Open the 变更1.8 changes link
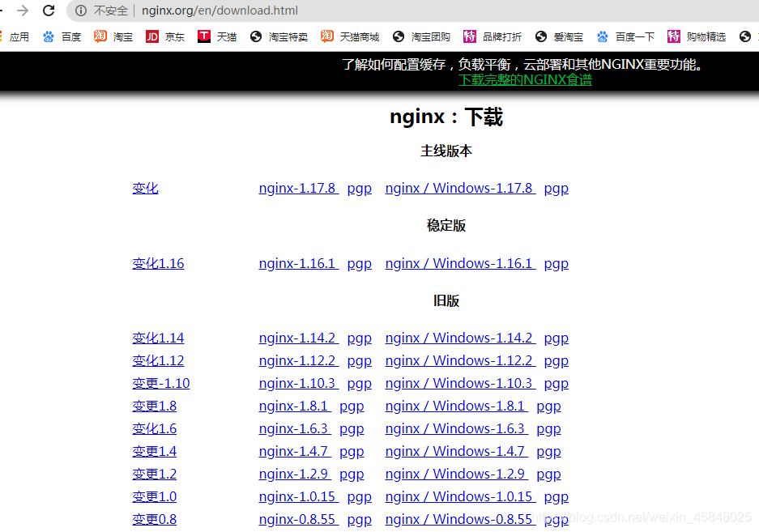Viewport: 759px width, 532px height. (155, 406)
